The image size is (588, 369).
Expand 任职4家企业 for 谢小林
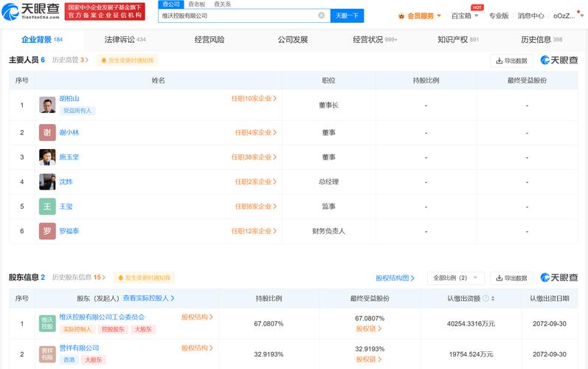pos(256,132)
